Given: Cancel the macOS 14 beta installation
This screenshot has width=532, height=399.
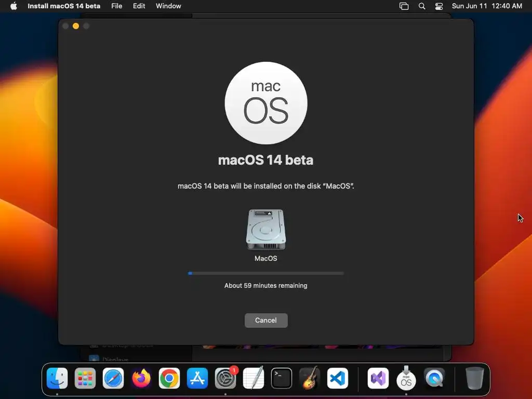Looking at the screenshot, I should (266, 320).
